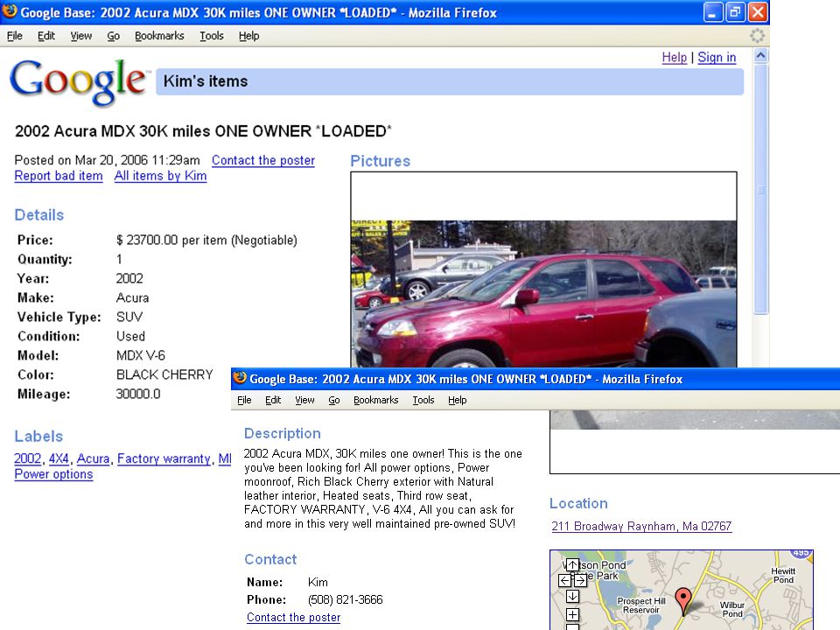Open Go menu in back window
The height and width of the screenshot is (630, 840).
113,36
